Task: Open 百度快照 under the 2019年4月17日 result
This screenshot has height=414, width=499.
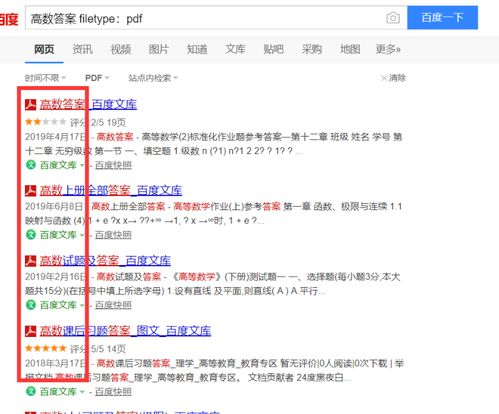Action: [113, 165]
